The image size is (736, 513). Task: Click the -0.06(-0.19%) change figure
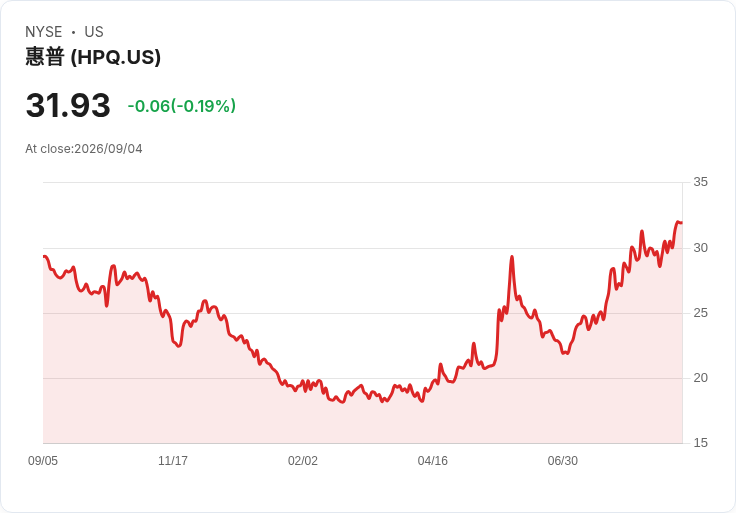coord(182,106)
